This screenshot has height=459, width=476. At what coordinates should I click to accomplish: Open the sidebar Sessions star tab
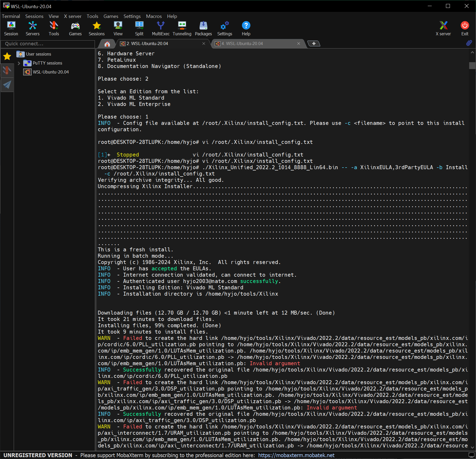[7, 56]
